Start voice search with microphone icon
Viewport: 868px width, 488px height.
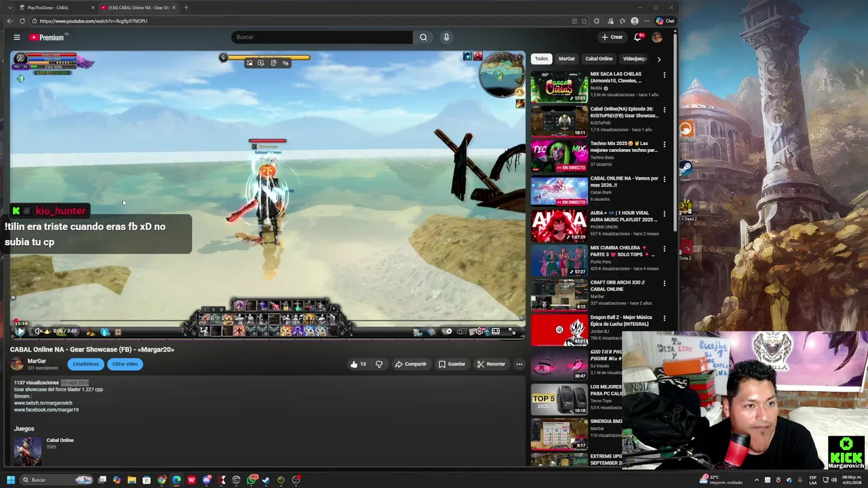[x=446, y=37]
